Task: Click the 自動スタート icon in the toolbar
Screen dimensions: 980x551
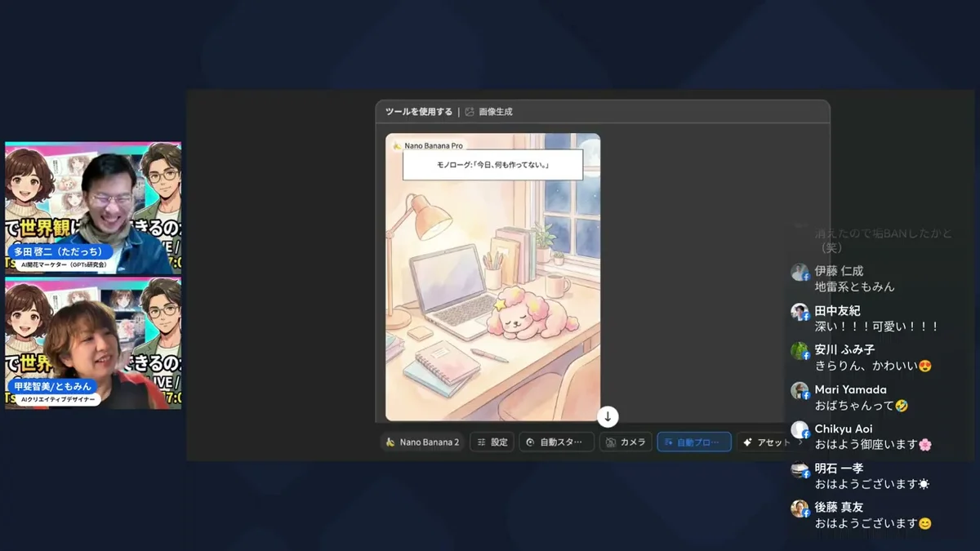Action: point(531,442)
